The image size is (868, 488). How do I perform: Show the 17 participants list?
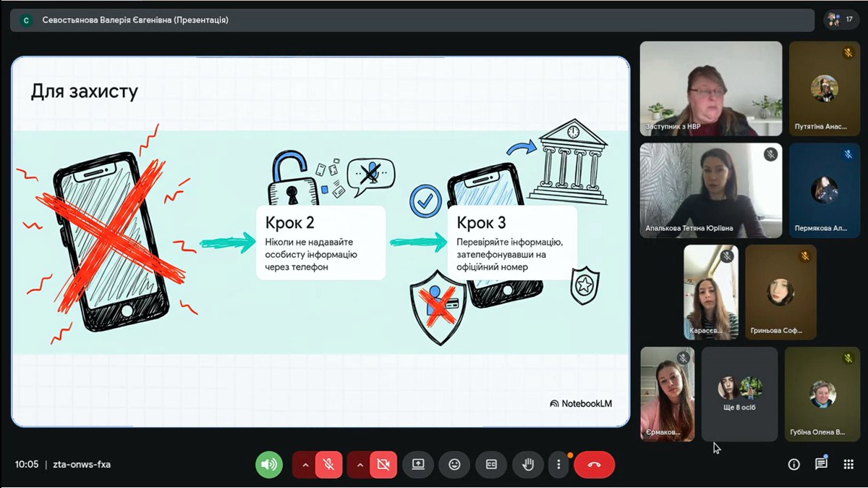[x=841, y=20]
